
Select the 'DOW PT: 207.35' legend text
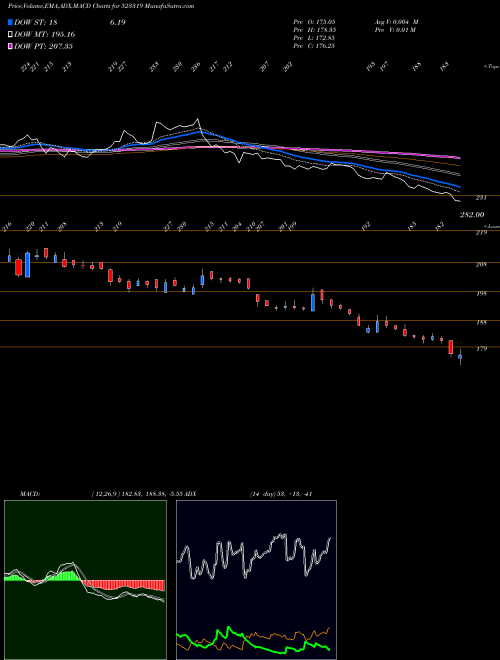tap(43, 46)
